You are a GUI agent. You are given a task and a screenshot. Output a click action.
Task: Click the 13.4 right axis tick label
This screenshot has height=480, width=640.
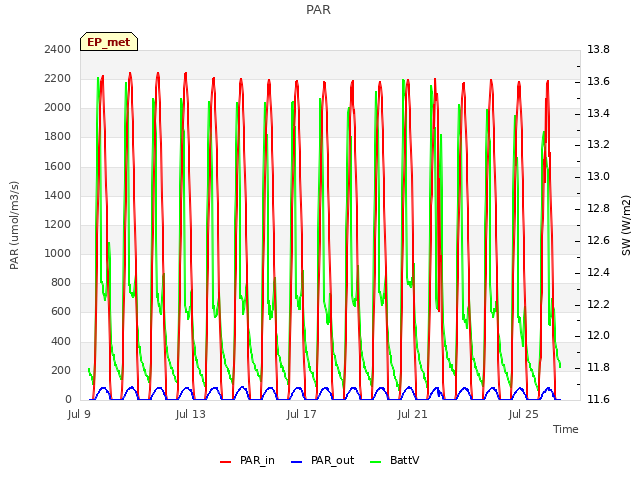pyautogui.click(x=598, y=113)
